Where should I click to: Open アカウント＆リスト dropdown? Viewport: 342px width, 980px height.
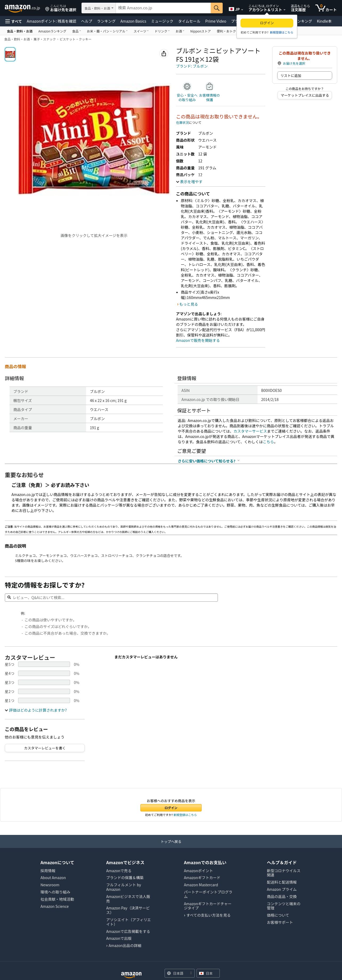[x=267, y=8]
